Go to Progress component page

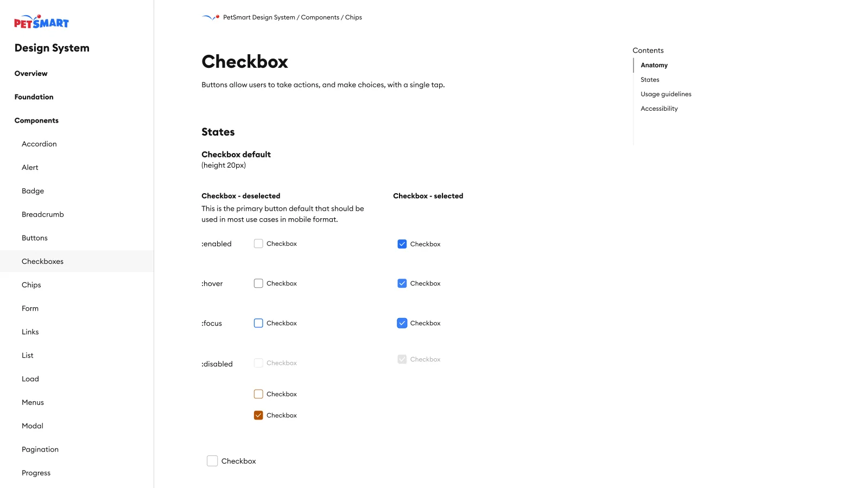[x=36, y=473]
